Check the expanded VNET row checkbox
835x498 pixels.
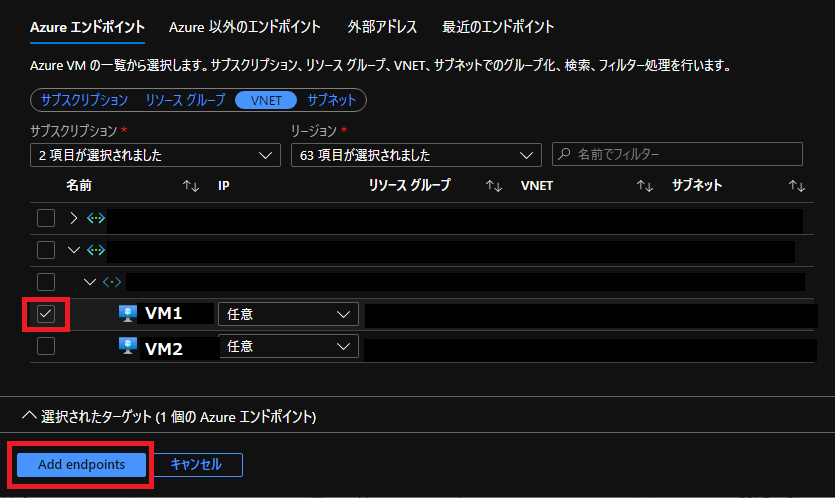(x=46, y=250)
